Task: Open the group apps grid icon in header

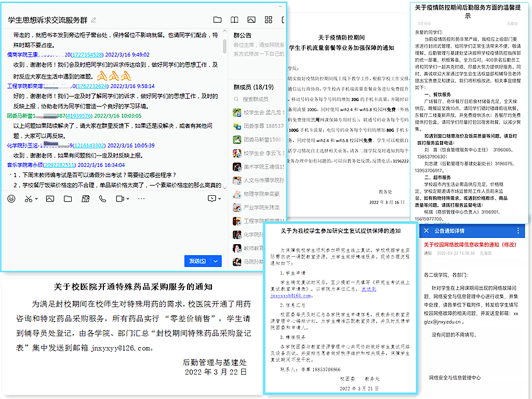Action: pyautogui.click(x=269, y=20)
